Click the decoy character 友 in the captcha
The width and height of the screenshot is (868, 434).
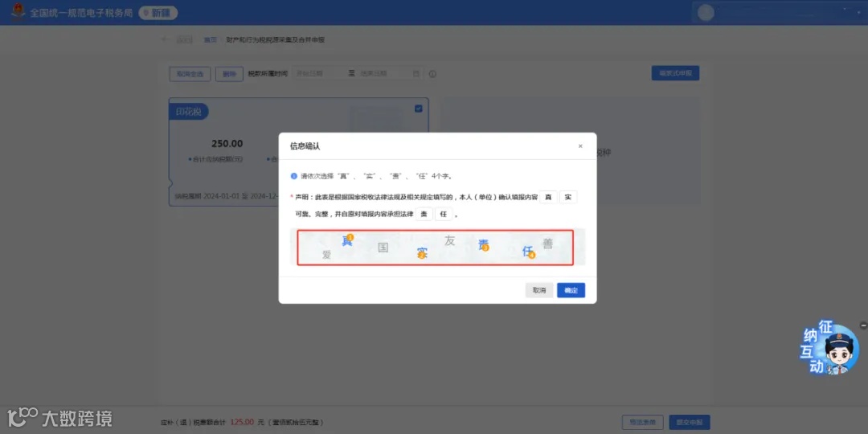tap(449, 240)
